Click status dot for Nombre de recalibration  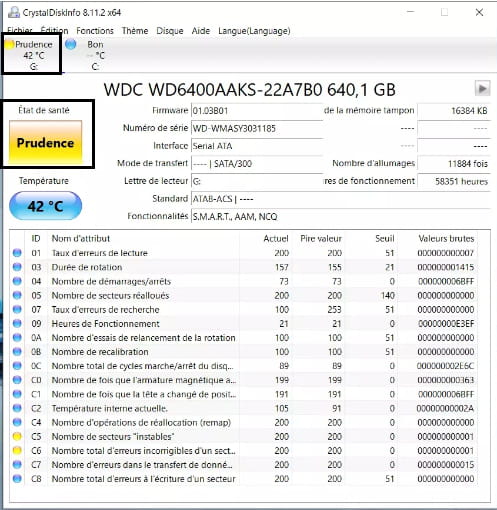[17, 352]
